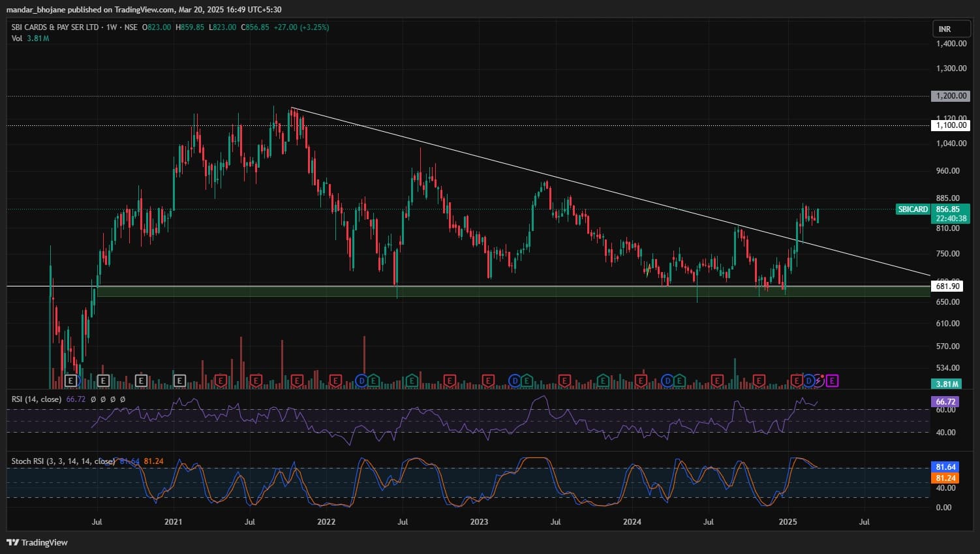
Task: Click the rightmost red earnings E marker
Action: click(x=797, y=380)
